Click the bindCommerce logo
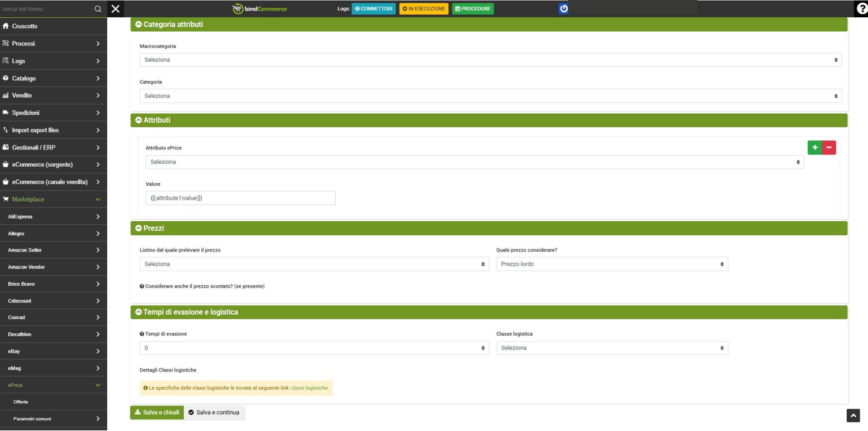The height and width of the screenshot is (431, 868). [260, 9]
